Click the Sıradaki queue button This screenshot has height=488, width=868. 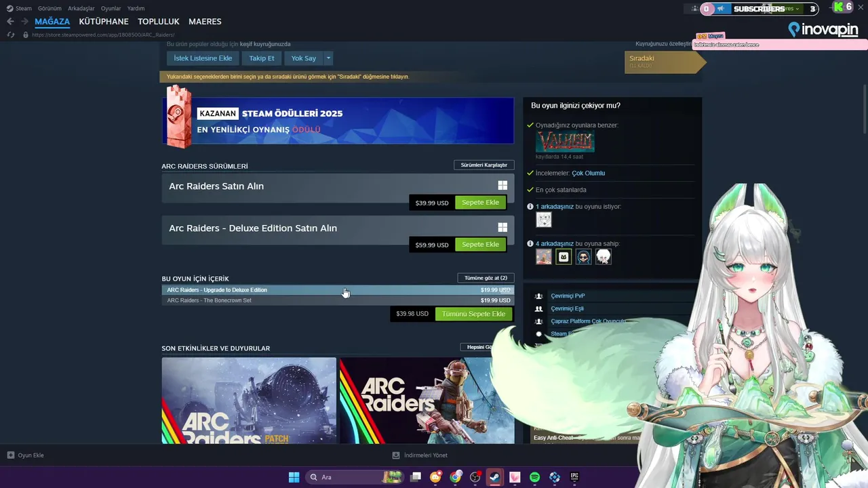tap(665, 62)
